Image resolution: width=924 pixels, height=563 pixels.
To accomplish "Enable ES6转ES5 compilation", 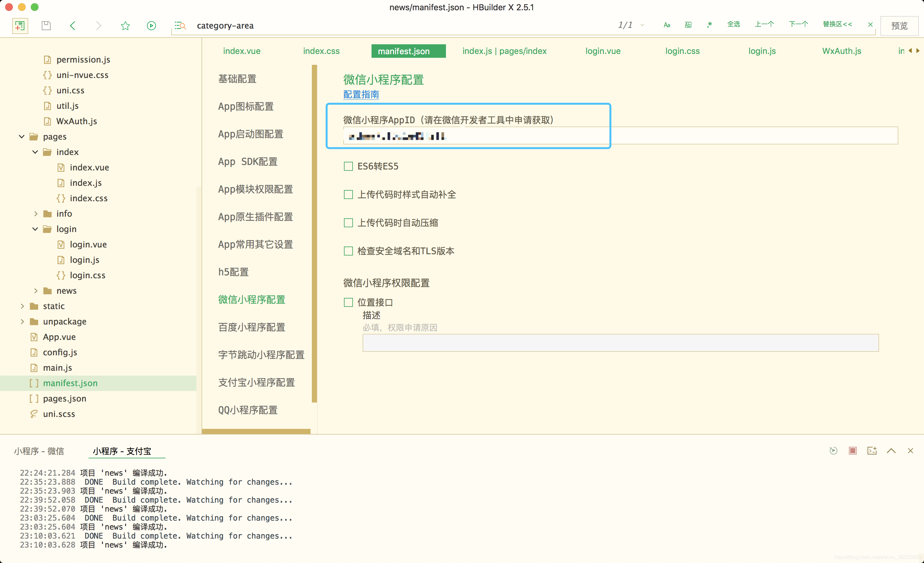I will click(348, 166).
